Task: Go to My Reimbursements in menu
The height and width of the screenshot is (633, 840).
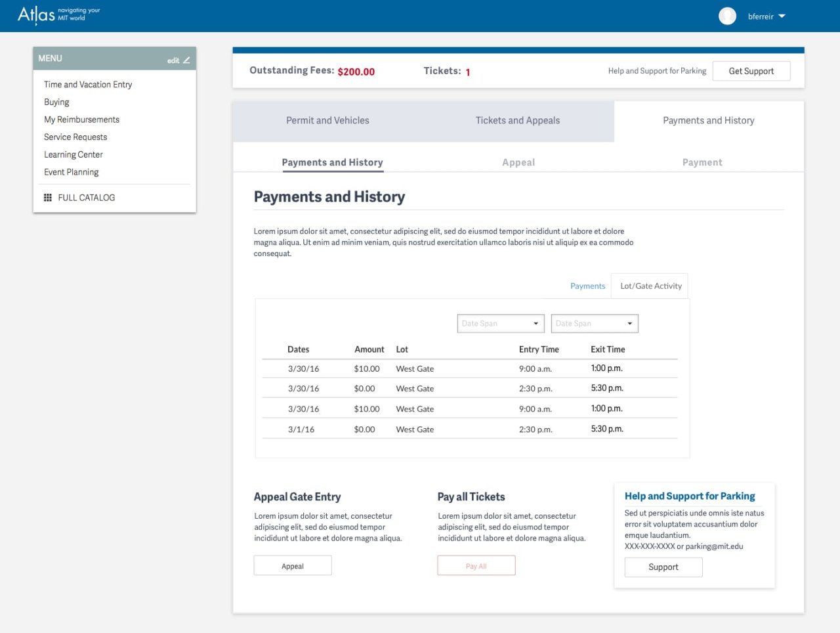Action: (81, 120)
